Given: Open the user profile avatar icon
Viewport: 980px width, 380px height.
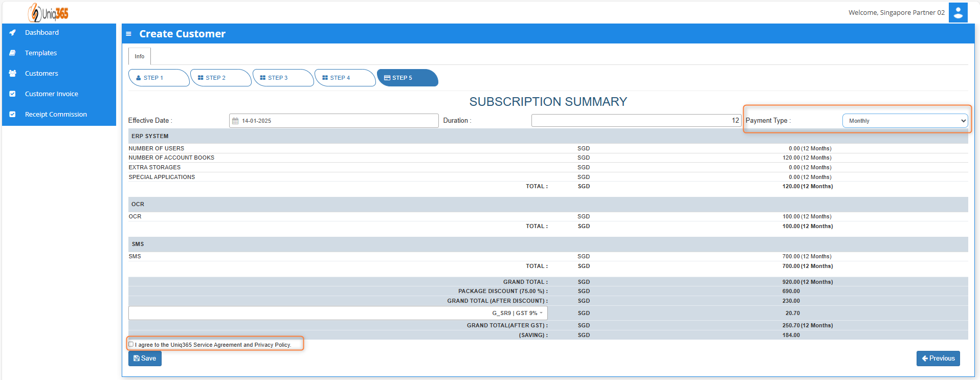Looking at the screenshot, I should 957,13.
